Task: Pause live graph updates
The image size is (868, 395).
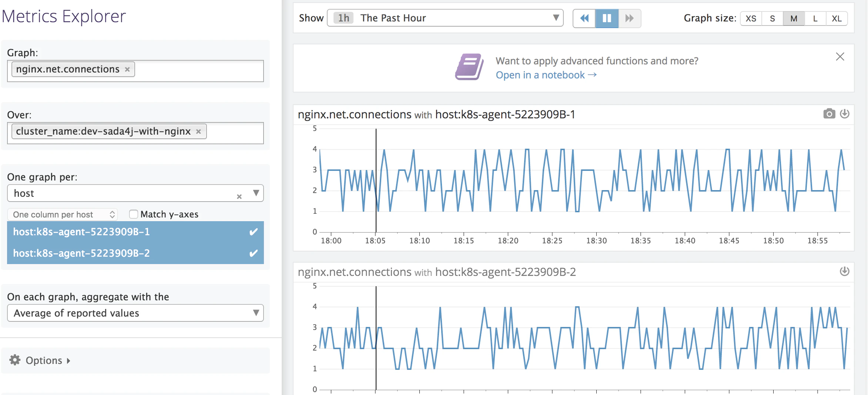Action: click(x=607, y=18)
